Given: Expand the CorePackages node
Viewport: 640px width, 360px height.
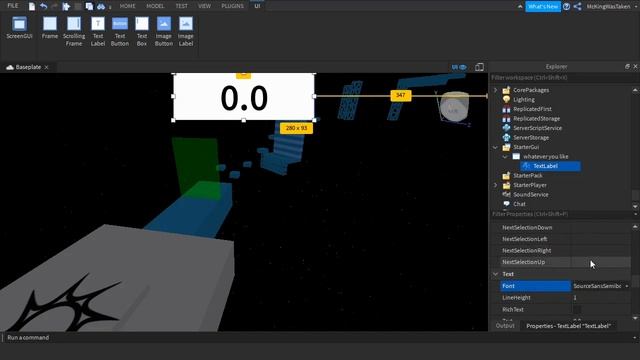Looking at the screenshot, I should point(496,90).
